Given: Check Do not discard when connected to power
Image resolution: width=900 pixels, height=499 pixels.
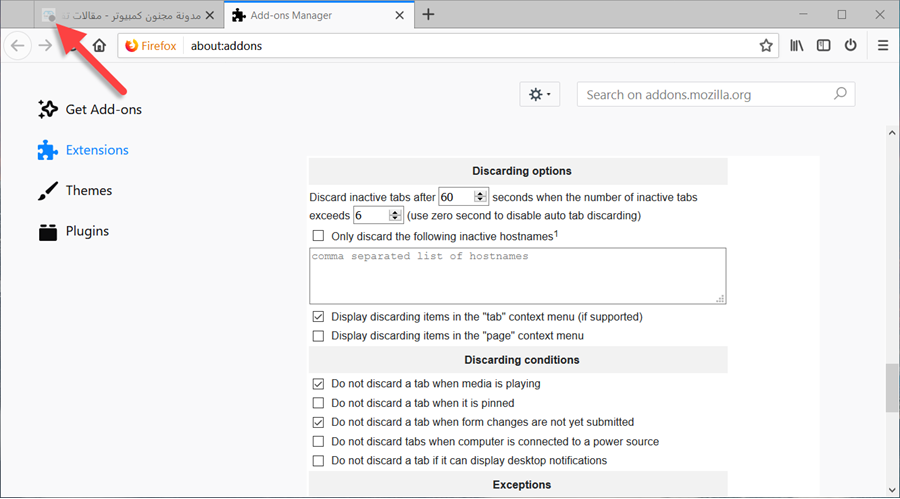Looking at the screenshot, I should pyautogui.click(x=318, y=442).
